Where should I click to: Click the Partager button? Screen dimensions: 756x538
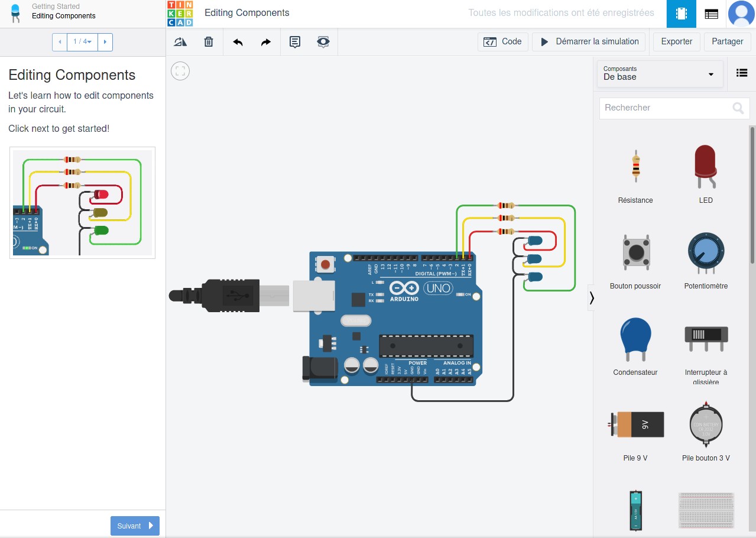(x=728, y=42)
